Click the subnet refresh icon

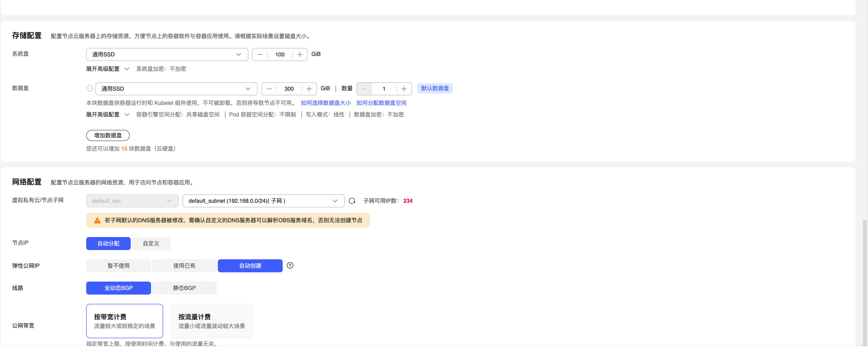(x=352, y=201)
